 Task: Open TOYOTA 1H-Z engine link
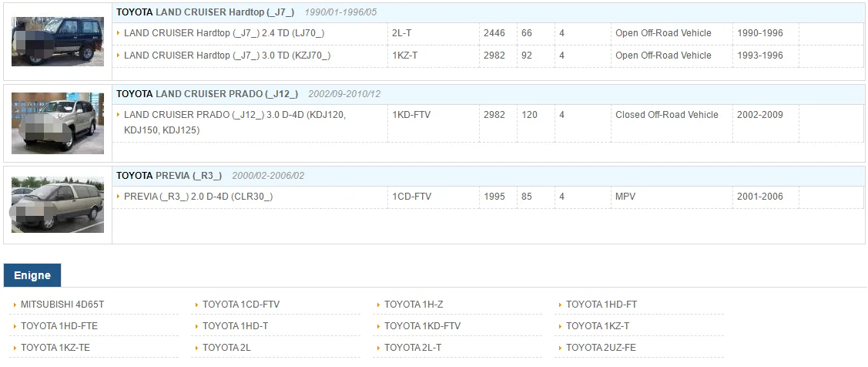(414, 305)
